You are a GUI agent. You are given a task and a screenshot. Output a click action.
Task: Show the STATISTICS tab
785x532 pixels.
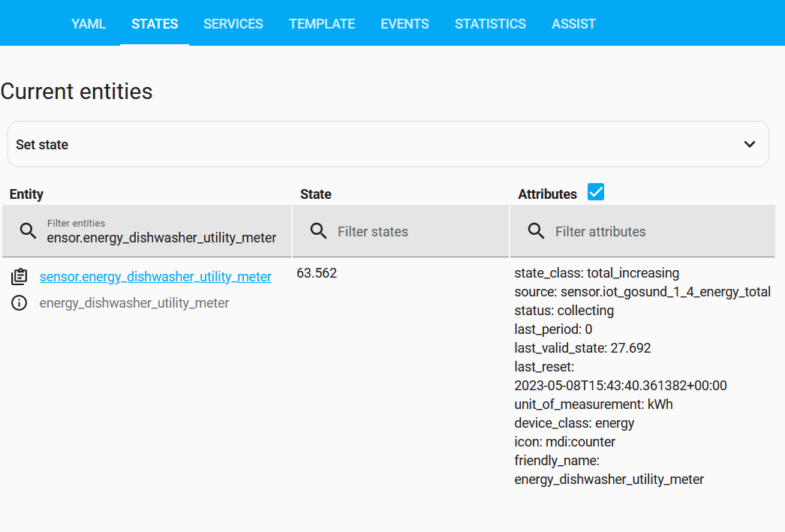coord(490,24)
